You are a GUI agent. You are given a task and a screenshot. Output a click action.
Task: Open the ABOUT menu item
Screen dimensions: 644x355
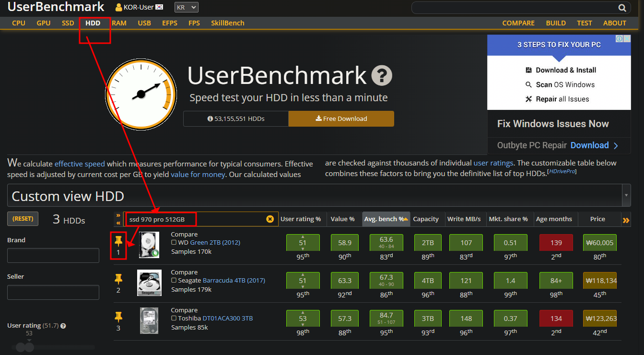pos(615,23)
